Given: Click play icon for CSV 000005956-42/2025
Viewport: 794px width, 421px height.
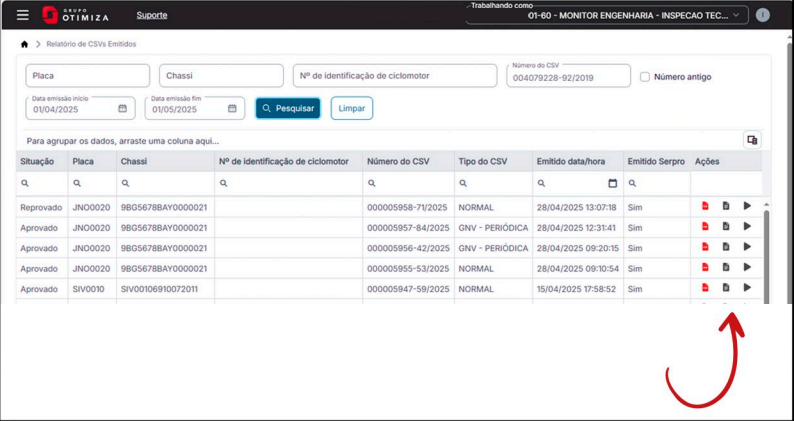Looking at the screenshot, I should [x=747, y=247].
